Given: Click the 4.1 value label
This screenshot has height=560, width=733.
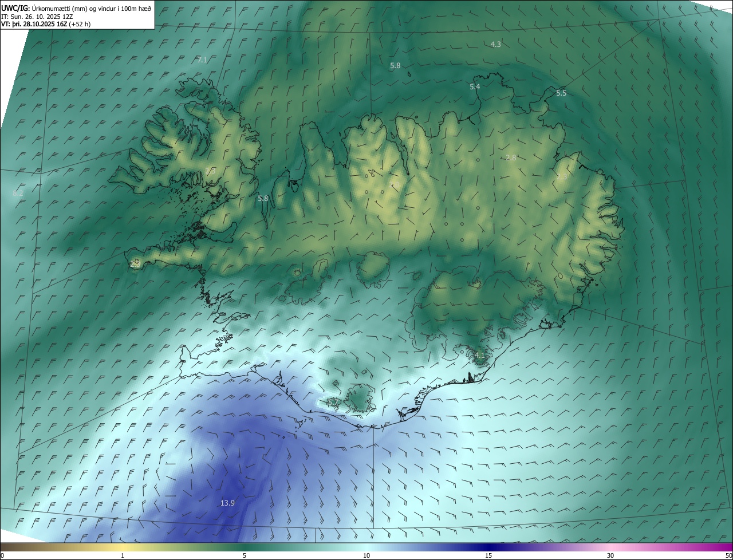Looking at the screenshot, I should click(480, 355).
